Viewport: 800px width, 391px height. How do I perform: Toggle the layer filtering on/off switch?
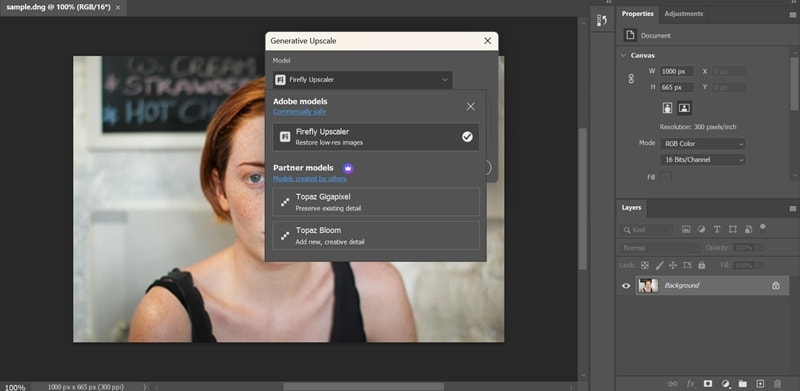click(x=763, y=227)
